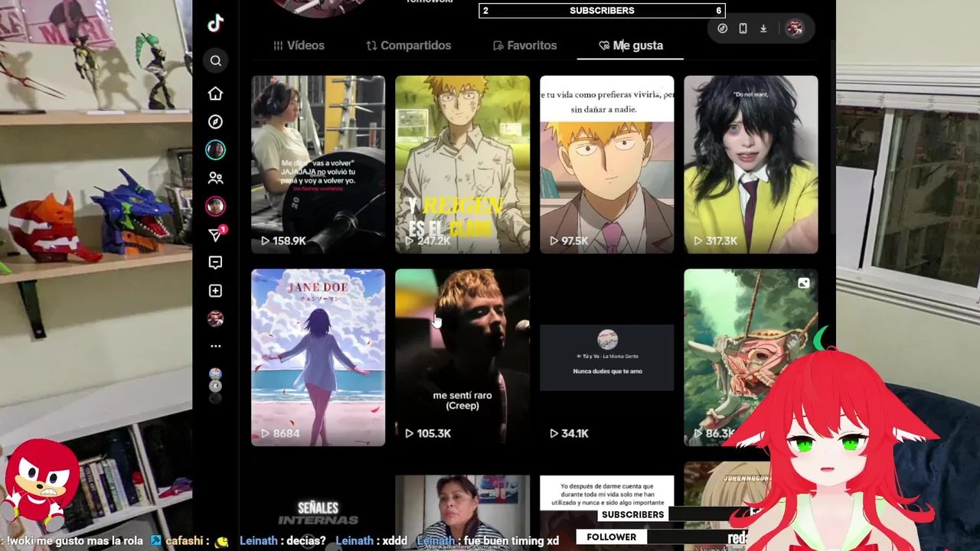Open the profile avatar in sidebar

point(215,318)
